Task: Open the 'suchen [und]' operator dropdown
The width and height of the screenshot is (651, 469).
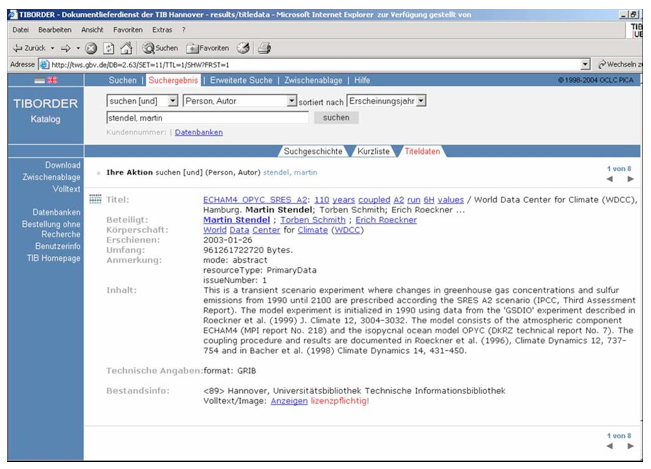Action: pos(173,100)
